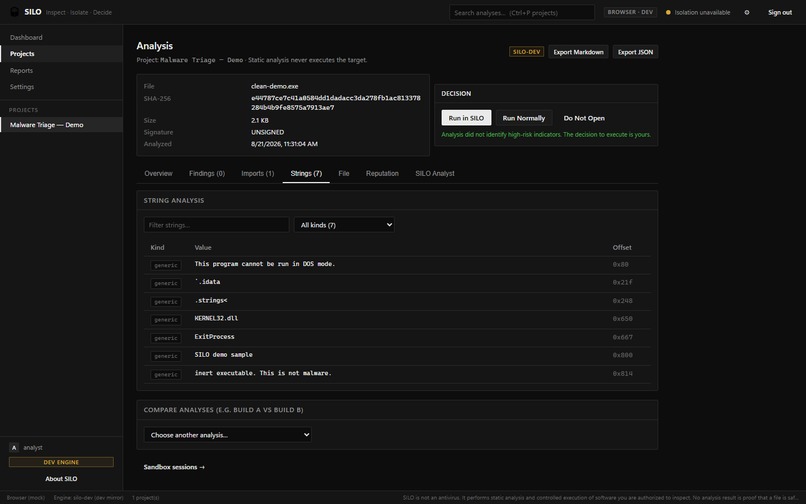This screenshot has width=806, height=504.
Task: Click Sign out
Action: pyautogui.click(x=780, y=12)
